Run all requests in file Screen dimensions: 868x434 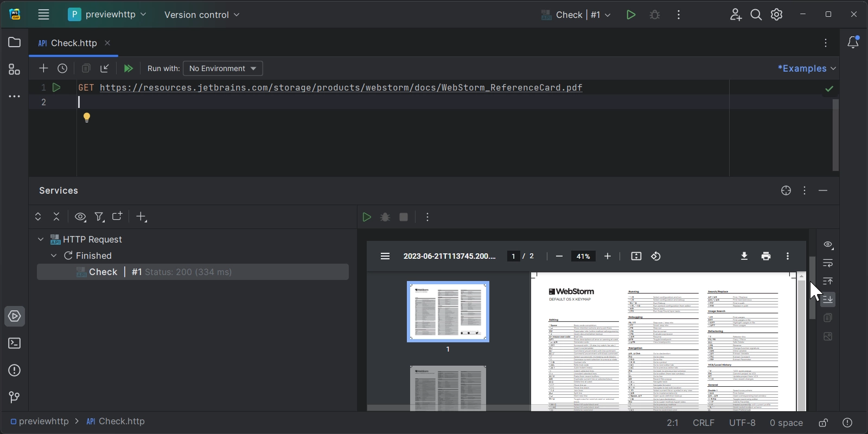coord(128,68)
